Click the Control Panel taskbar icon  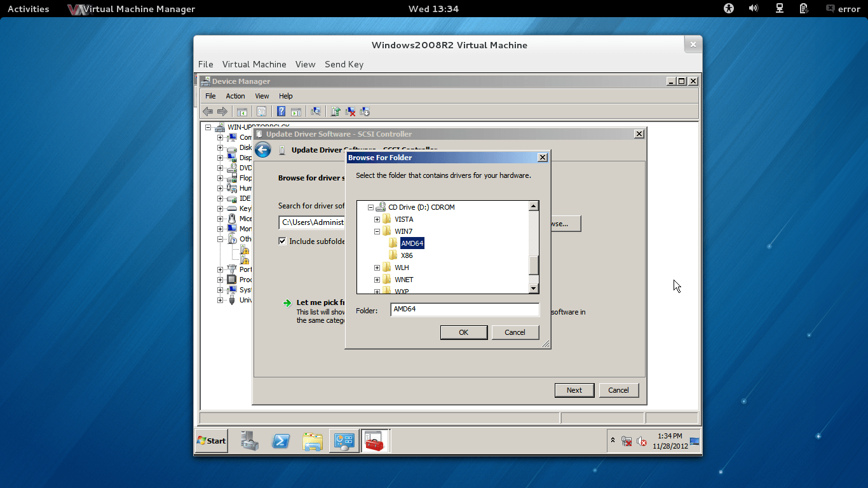[x=344, y=441]
